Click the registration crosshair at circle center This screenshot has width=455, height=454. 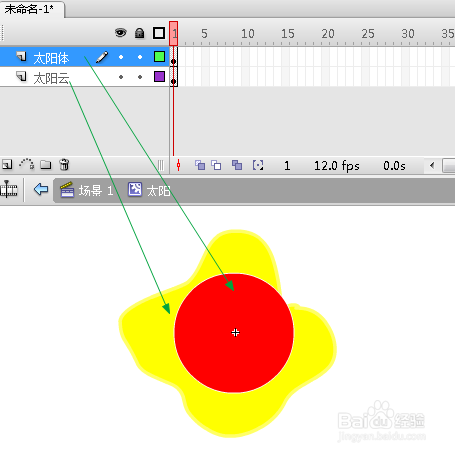pyautogui.click(x=235, y=332)
